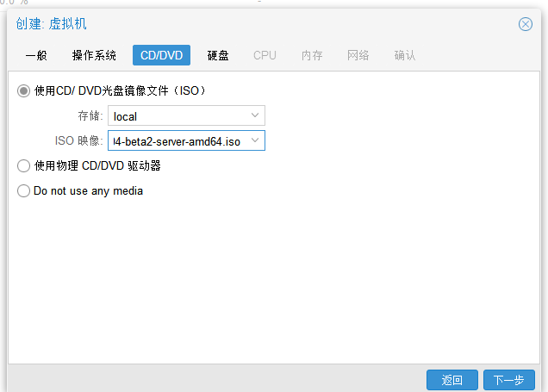Click the Do not use any media label

point(88,191)
